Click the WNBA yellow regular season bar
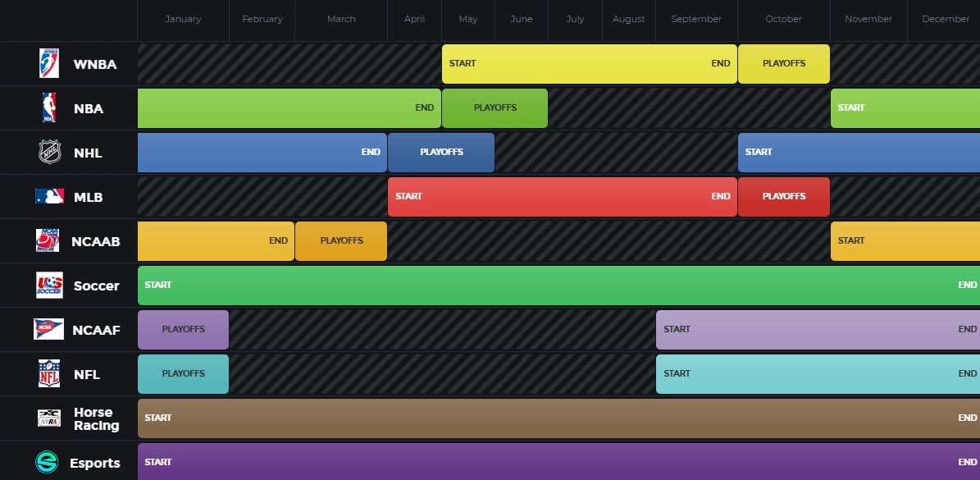Image resolution: width=980 pixels, height=480 pixels. click(x=590, y=64)
